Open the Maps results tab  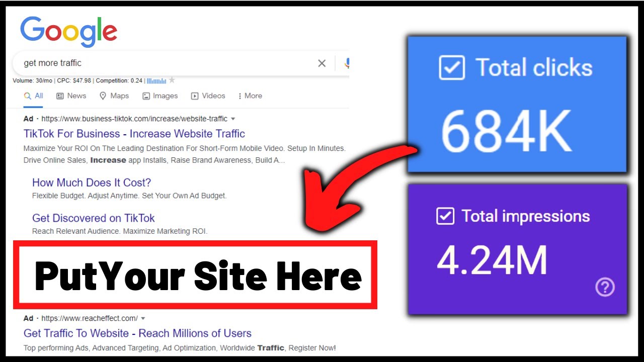tap(114, 96)
